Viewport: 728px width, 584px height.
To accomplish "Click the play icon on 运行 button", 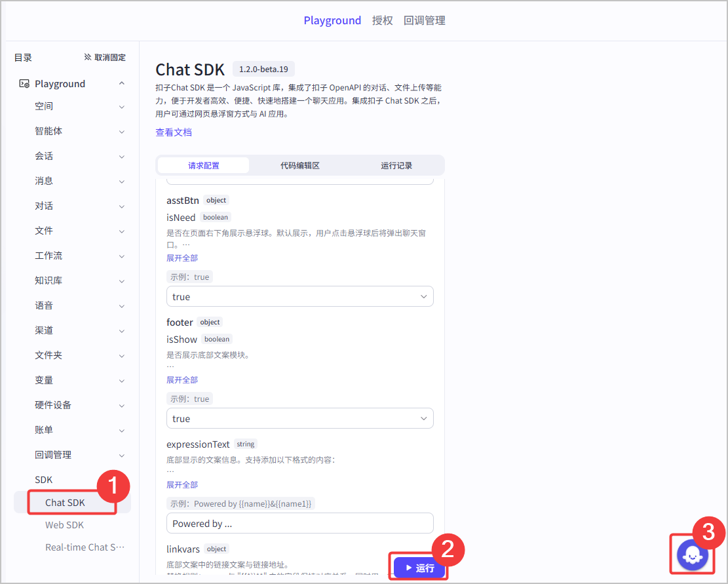I will (x=409, y=568).
